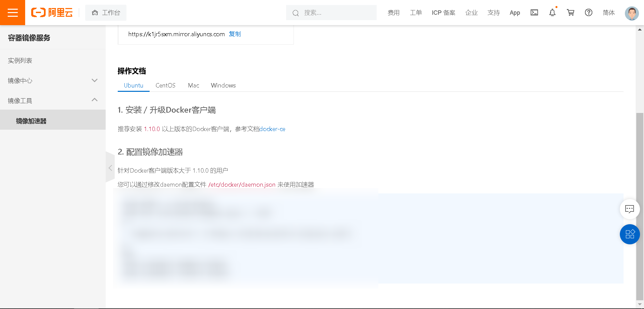Screen dimensions: 644x309
Task: Switch to the Mac tab
Action: tap(194, 85)
